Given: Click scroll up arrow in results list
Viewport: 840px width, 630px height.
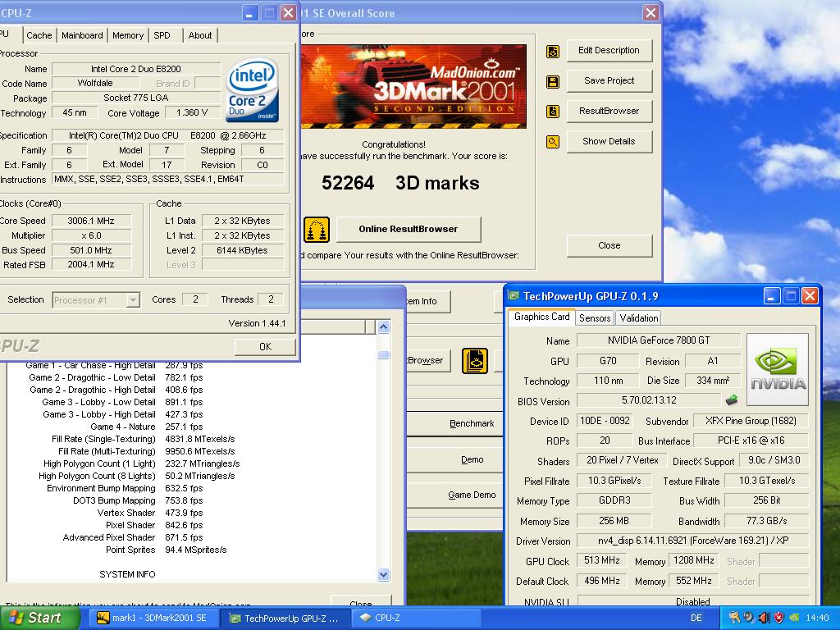Looking at the screenshot, I should (x=384, y=326).
